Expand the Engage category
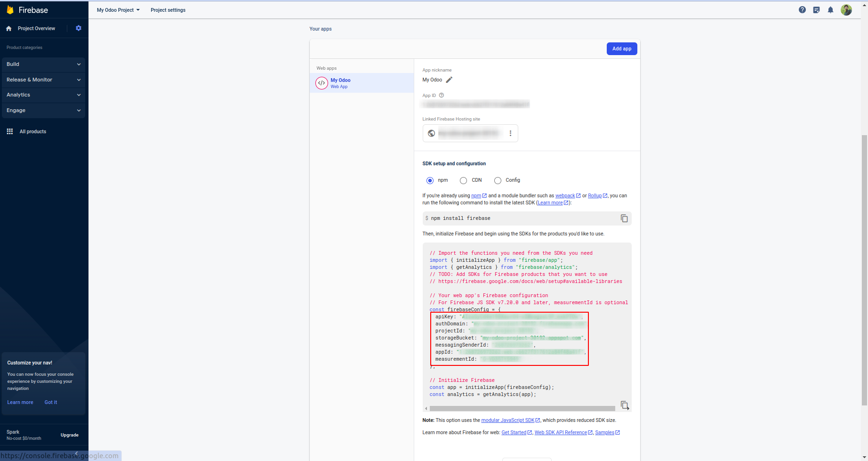Screen dimensions: 868x461 (x=43, y=111)
